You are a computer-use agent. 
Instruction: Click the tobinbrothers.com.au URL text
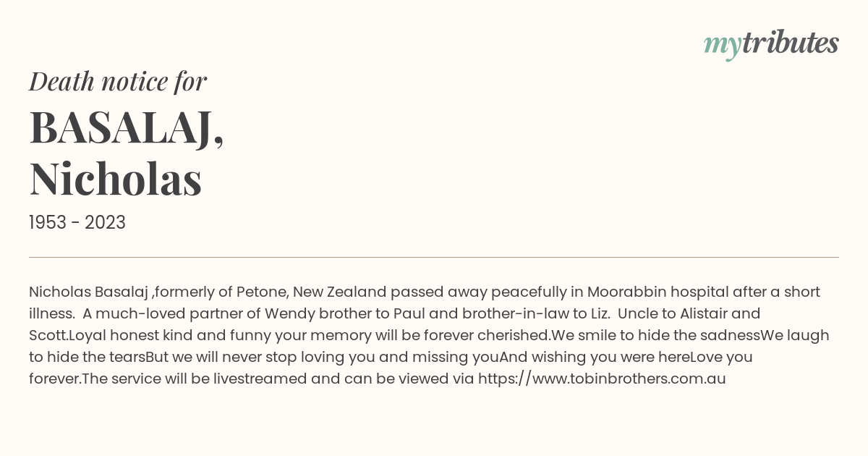[602, 379]
